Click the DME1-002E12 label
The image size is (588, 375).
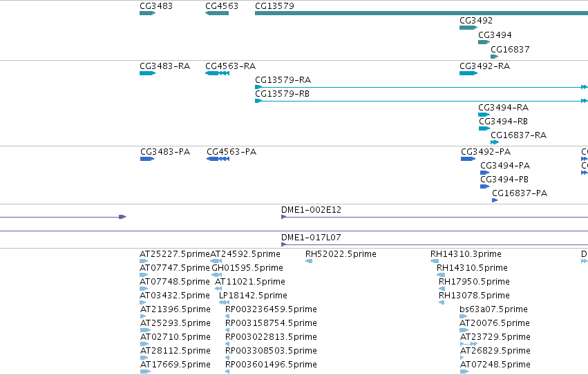[x=311, y=210]
